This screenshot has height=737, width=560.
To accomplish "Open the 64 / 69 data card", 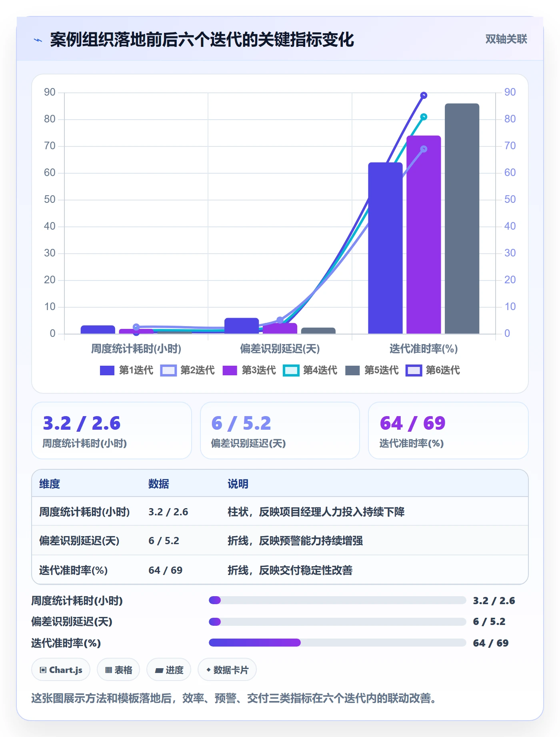I will [x=448, y=431].
